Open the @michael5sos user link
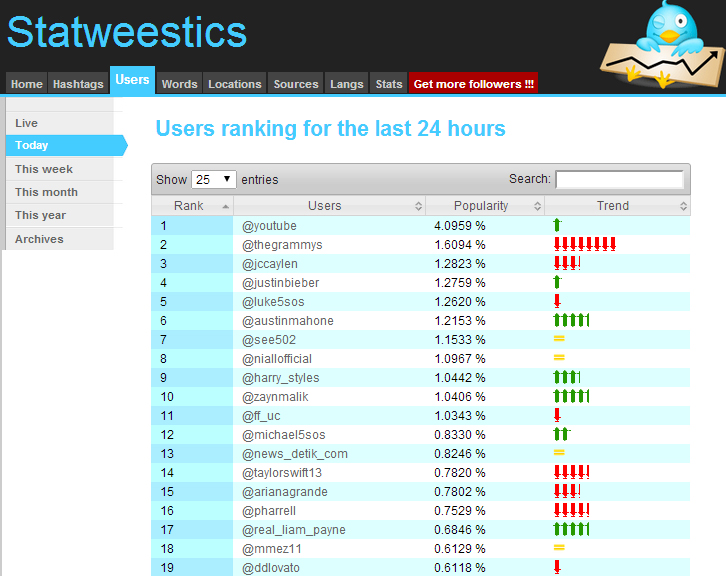 click(283, 435)
